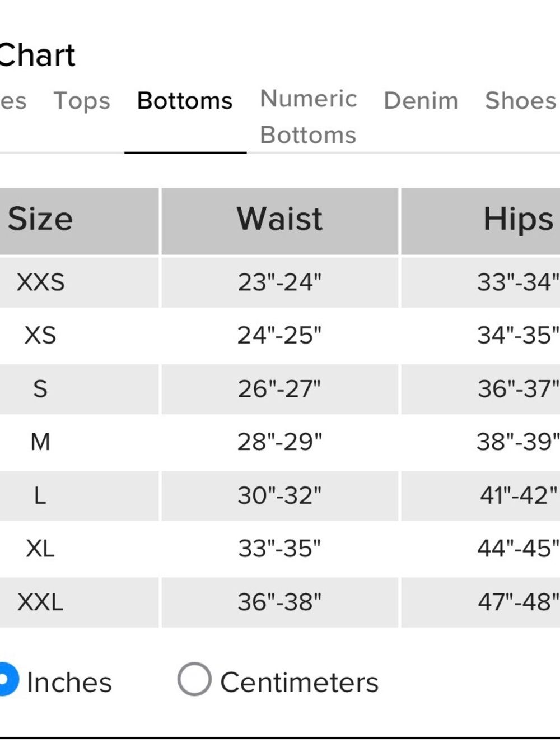Select the XXS size row

point(280,282)
